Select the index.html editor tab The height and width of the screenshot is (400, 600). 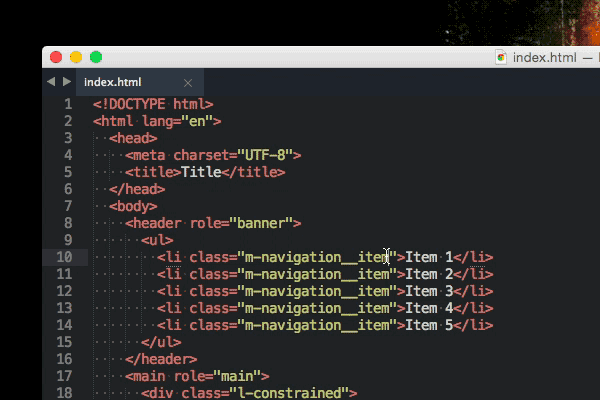tap(113, 82)
